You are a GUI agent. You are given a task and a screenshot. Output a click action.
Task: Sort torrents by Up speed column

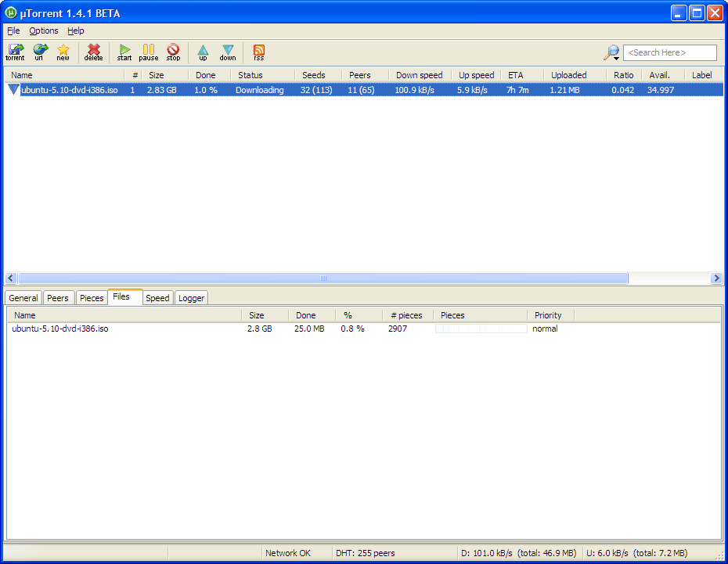[477, 75]
